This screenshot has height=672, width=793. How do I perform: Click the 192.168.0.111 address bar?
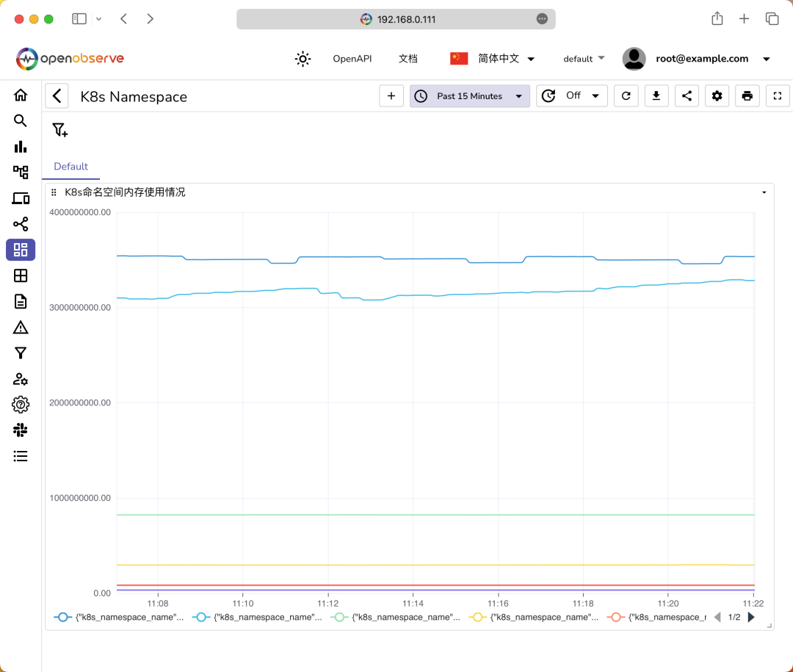[396, 19]
